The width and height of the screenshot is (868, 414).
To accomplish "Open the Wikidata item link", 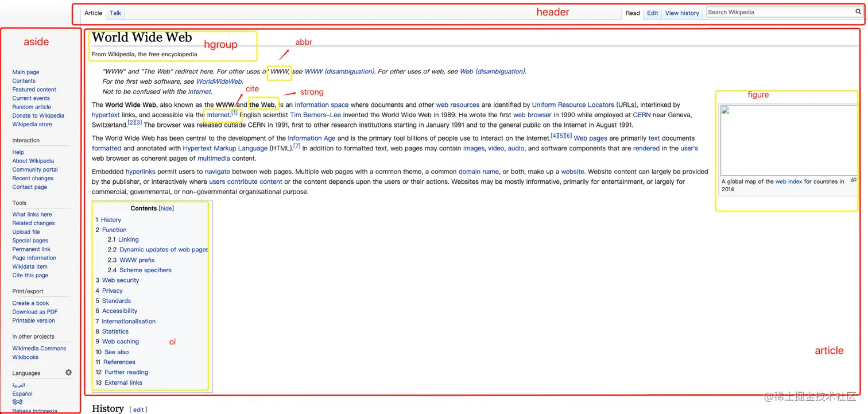I will coord(30,266).
